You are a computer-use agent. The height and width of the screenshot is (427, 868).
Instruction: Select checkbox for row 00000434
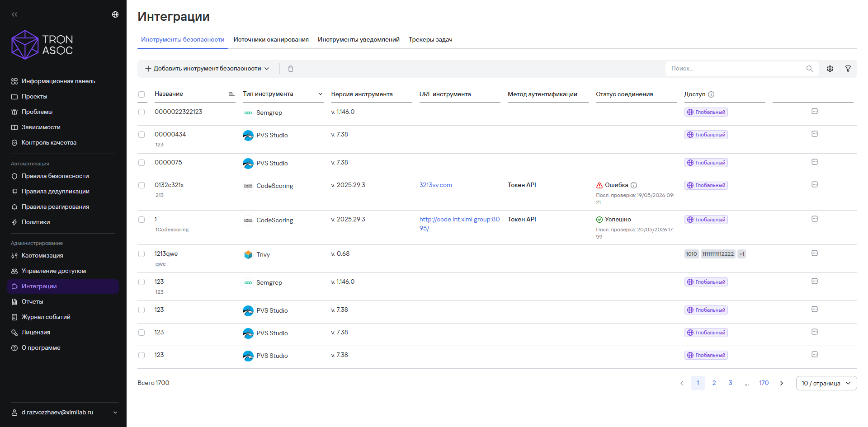point(142,135)
